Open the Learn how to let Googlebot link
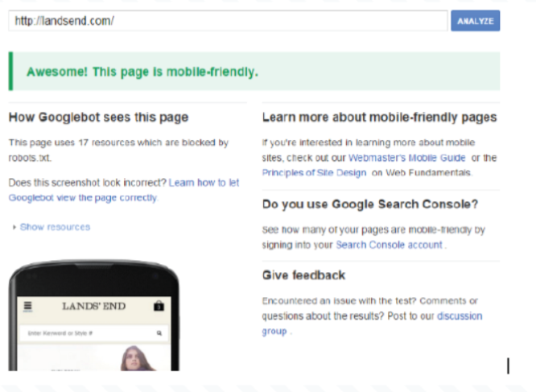536x392 pixels. (x=124, y=190)
